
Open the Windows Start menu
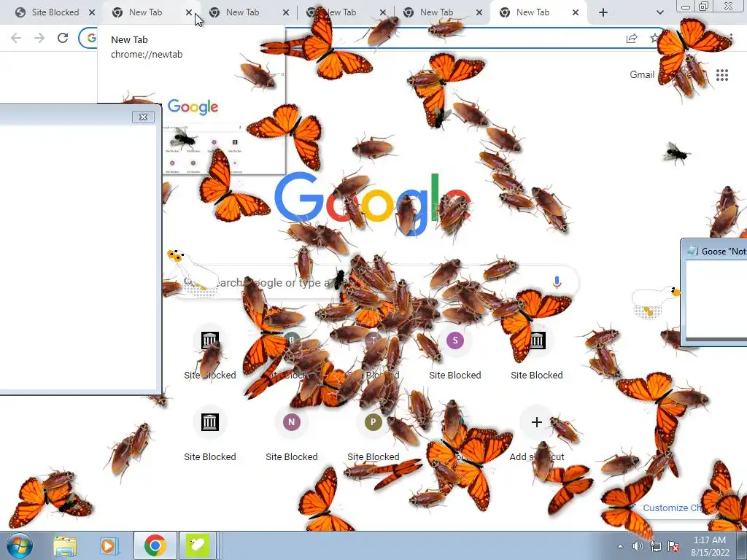19,545
